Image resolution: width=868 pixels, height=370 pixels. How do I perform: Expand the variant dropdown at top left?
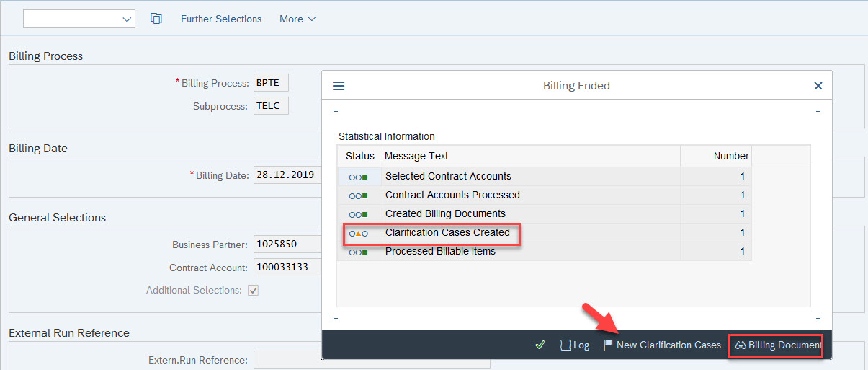click(127, 19)
